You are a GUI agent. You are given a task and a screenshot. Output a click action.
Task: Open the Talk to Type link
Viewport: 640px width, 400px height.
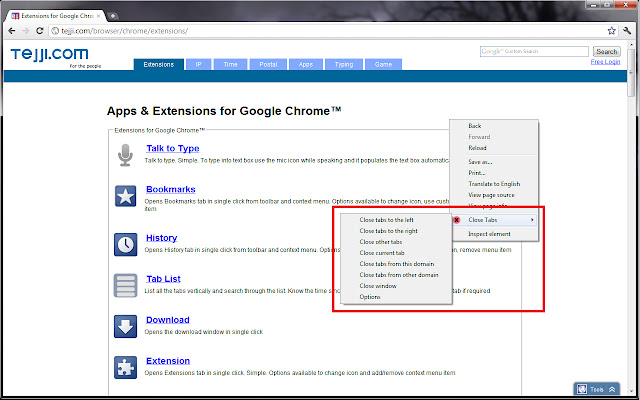[172, 148]
